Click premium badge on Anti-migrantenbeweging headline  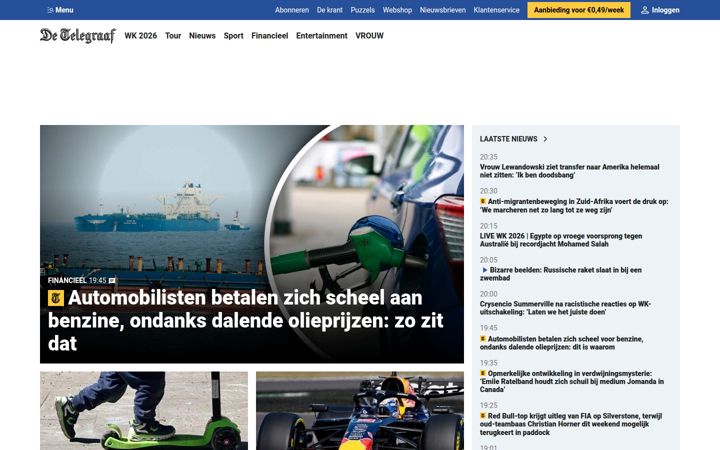point(483,201)
